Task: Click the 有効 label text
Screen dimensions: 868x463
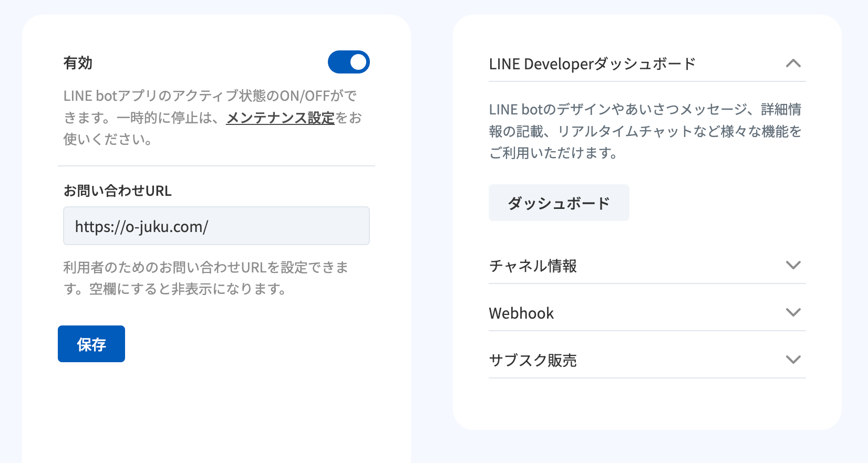Action: point(78,63)
